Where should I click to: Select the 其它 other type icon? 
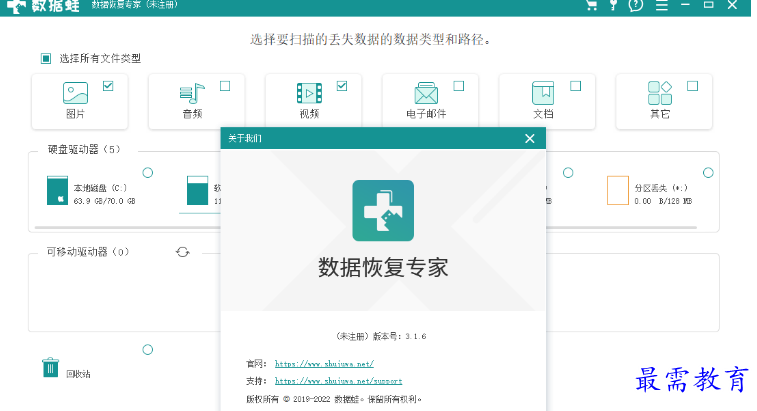coord(660,93)
